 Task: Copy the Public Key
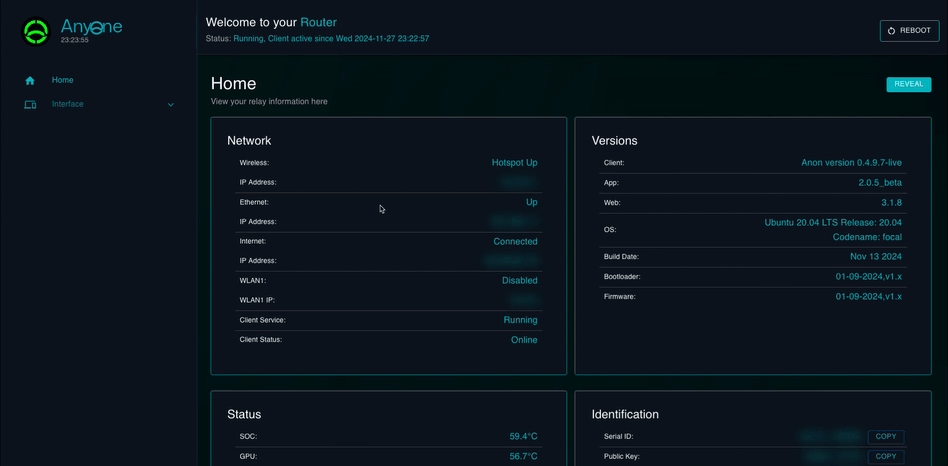point(885,456)
